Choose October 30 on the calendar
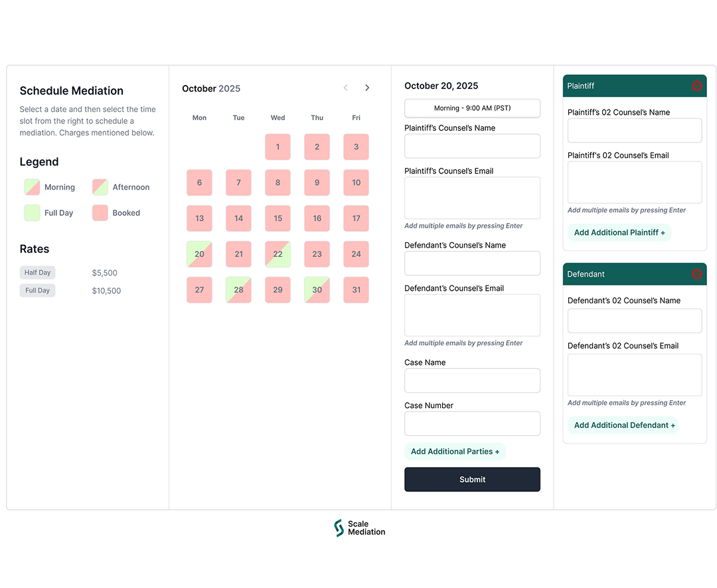717x588 pixels. tap(317, 290)
